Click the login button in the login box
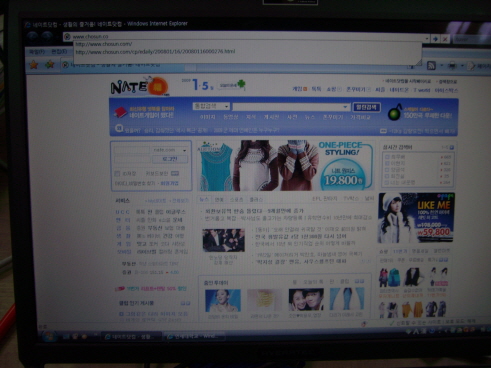The image size is (491, 368). pos(169,159)
